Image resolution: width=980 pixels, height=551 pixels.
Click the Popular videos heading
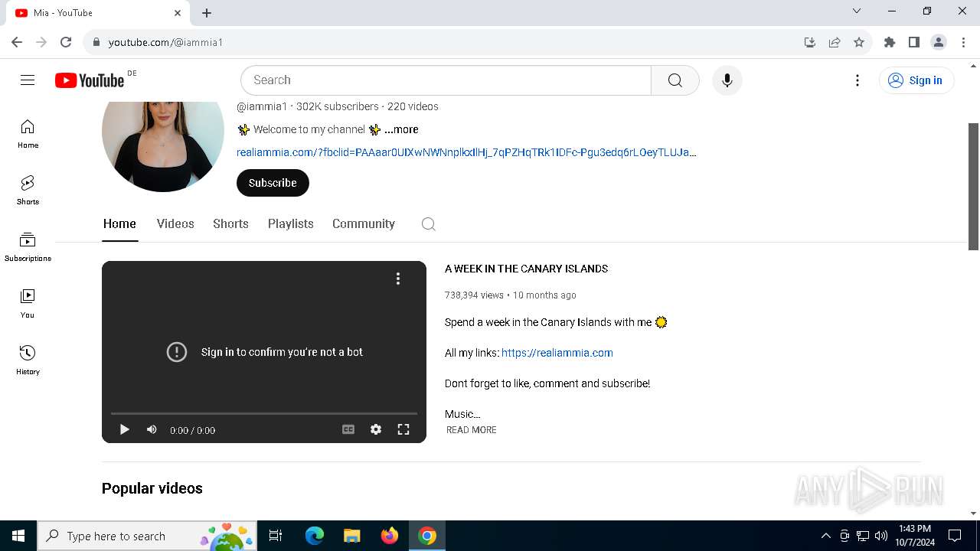(x=152, y=488)
